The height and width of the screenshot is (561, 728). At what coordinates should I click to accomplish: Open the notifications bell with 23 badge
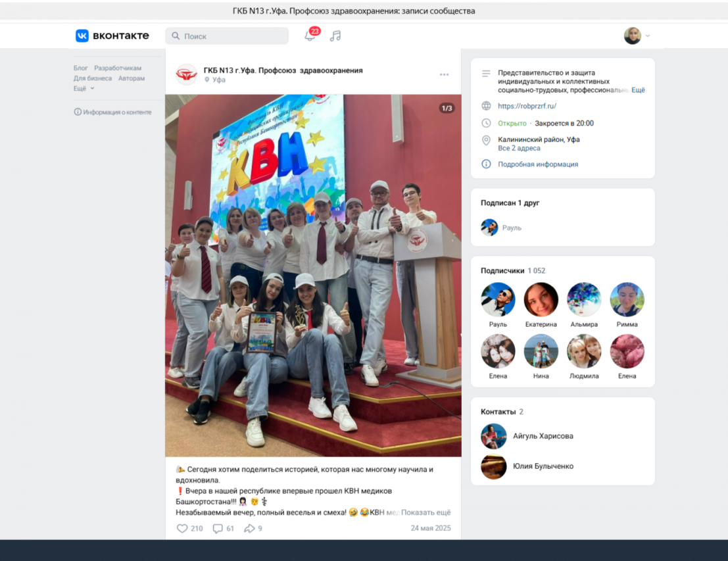point(311,35)
